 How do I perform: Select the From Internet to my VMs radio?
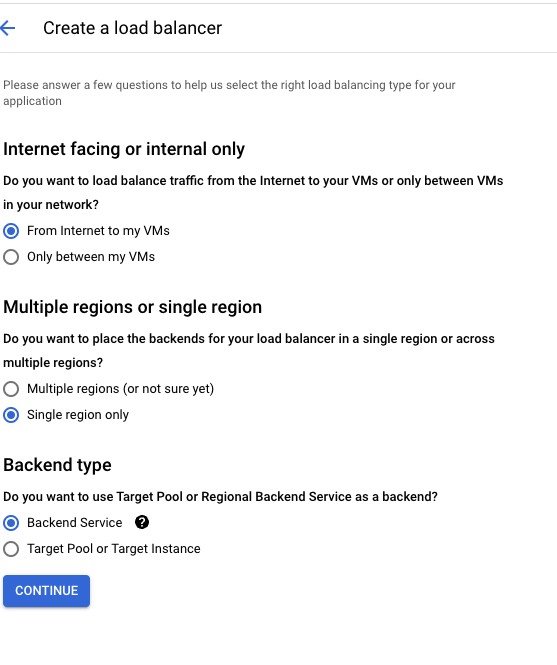pyautogui.click(x=11, y=231)
